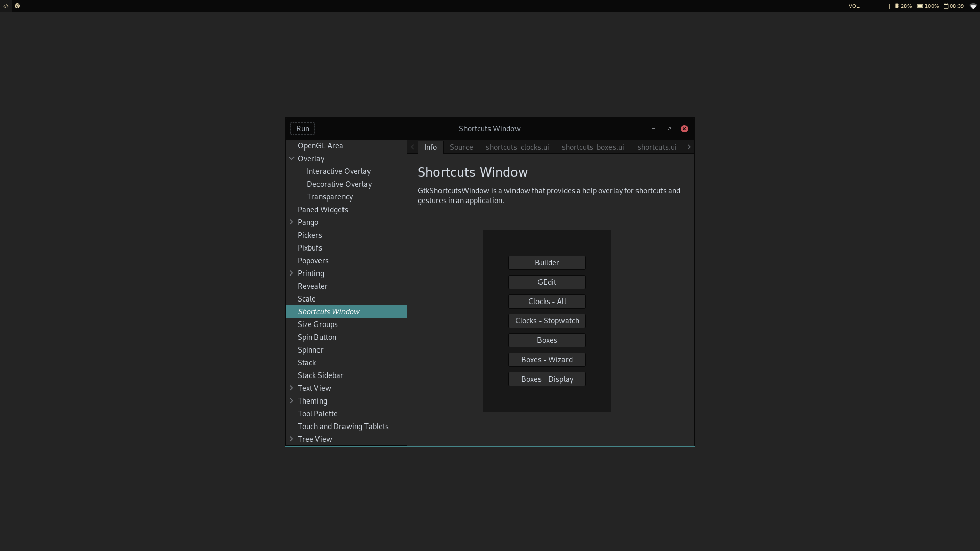
Task: Switch to the Info tab
Action: (430, 147)
